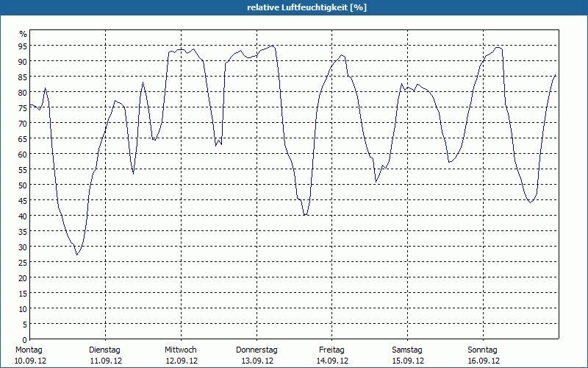Click the 'Freitag' day label
The width and height of the screenshot is (588, 368).
(x=332, y=350)
